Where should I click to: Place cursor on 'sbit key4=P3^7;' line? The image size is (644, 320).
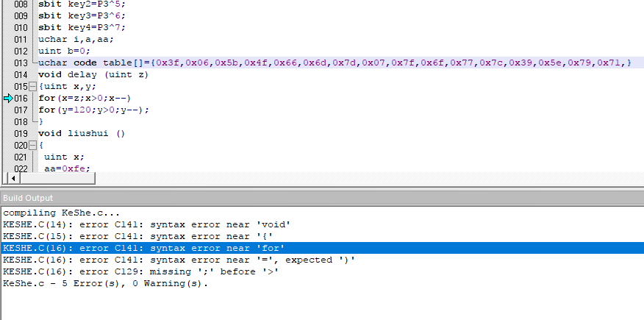[x=82, y=27]
